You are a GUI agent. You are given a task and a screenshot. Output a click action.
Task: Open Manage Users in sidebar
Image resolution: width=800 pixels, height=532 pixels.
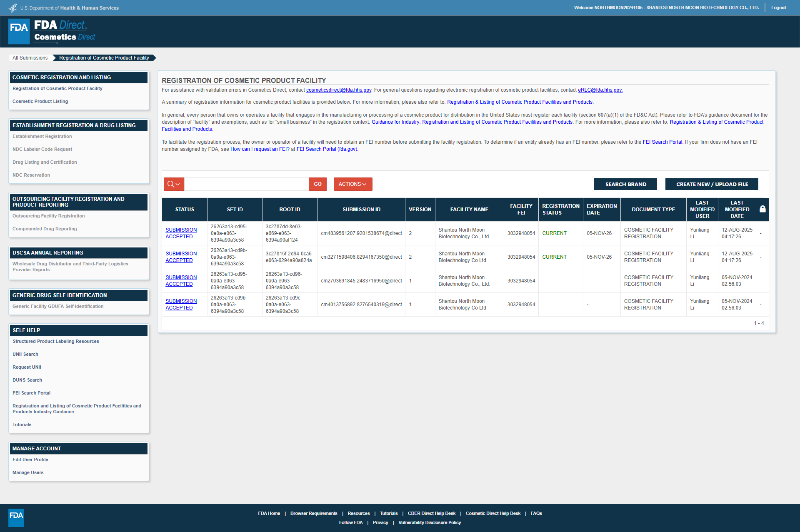[28, 472]
